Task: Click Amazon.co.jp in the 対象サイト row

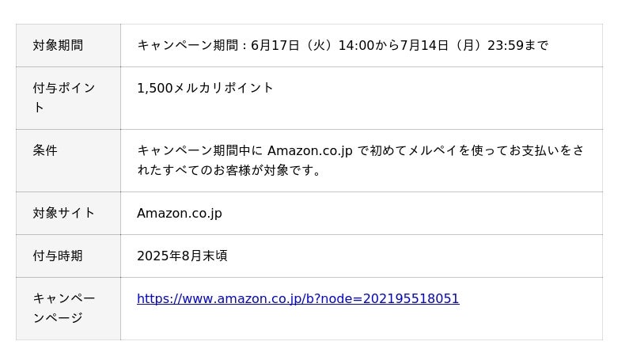Action: coord(180,213)
